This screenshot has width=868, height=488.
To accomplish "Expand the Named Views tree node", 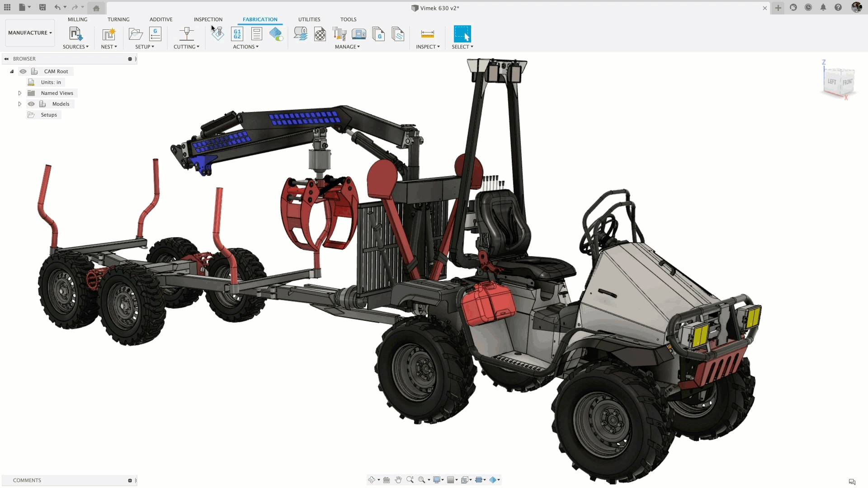I will (x=20, y=93).
